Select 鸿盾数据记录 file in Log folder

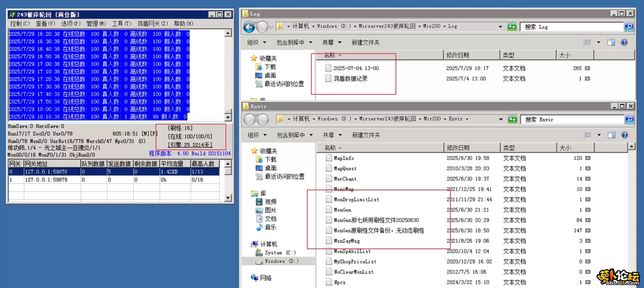(350, 79)
